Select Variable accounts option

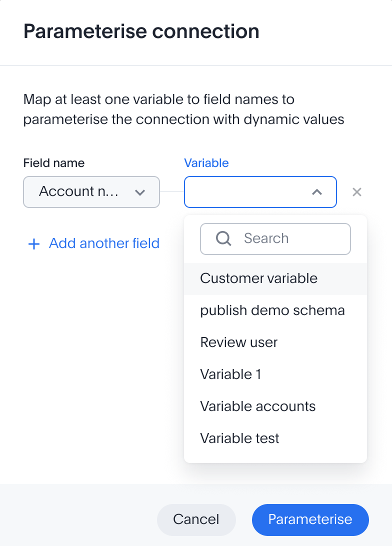click(275, 406)
